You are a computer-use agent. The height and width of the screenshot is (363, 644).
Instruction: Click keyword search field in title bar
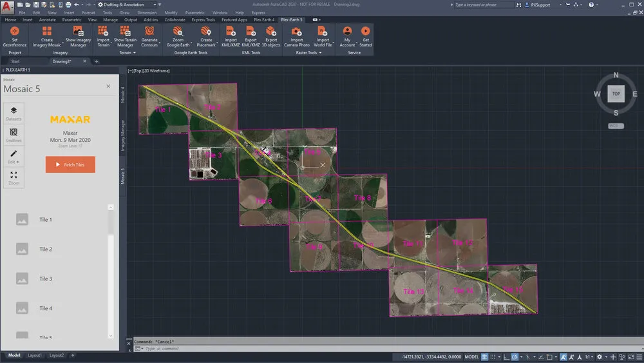[483, 5]
